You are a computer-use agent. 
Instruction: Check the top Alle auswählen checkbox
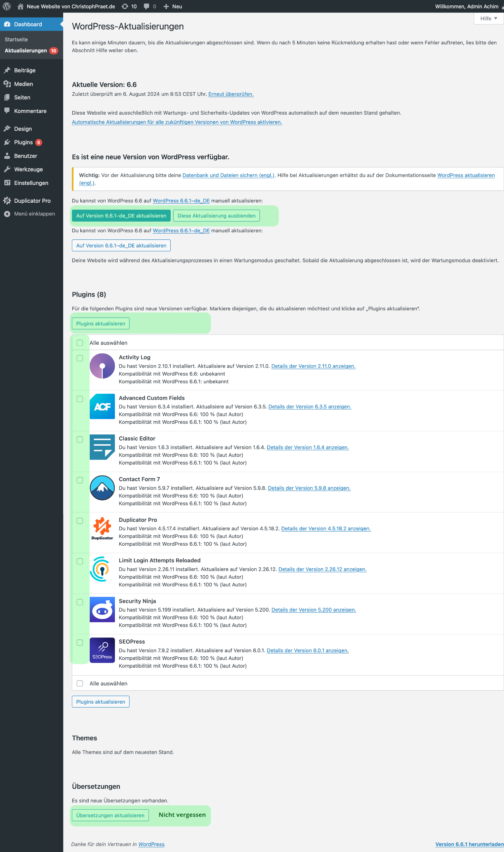point(80,343)
